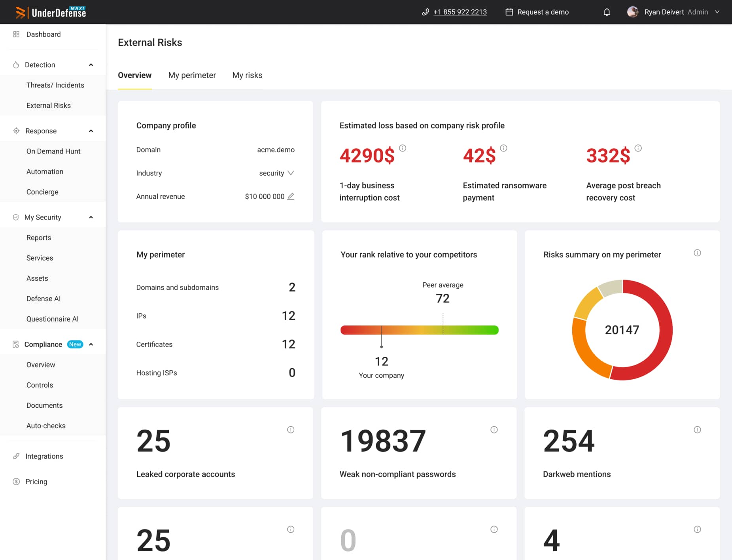732x560 pixels.
Task: Open On Demand Hunt
Action: point(53,151)
